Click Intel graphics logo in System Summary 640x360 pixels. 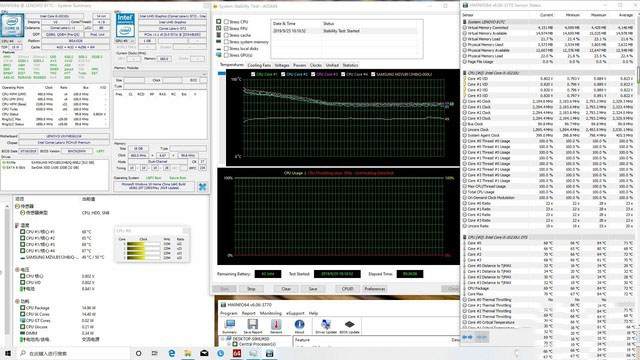(x=125, y=25)
